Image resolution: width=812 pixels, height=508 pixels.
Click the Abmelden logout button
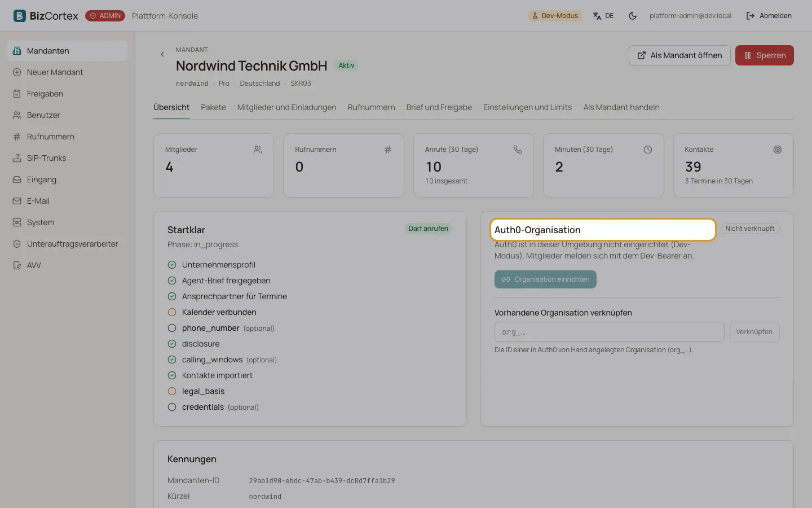pos(769,16)
